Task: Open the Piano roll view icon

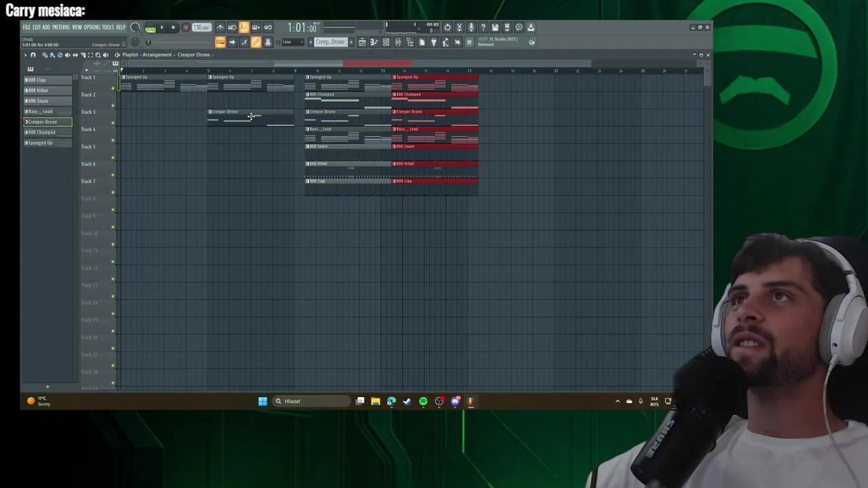Action: [x=374, y=42]
